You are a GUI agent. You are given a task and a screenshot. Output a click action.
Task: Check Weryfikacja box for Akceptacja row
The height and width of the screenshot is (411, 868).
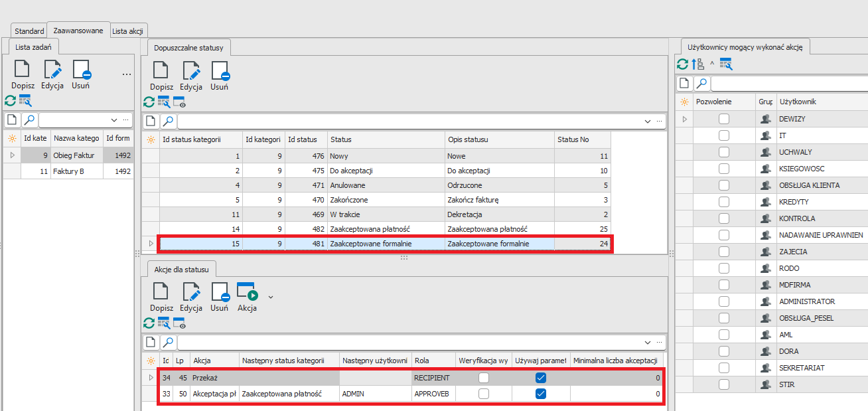(x=484, y=394)
